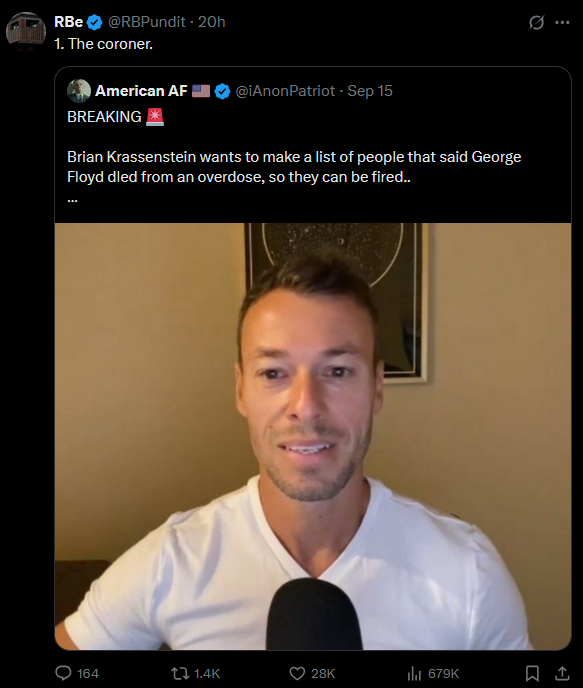Screen dimensions: 583x688
Task: Click the Sep 15 quoted post date
Action: pos(370,91)
